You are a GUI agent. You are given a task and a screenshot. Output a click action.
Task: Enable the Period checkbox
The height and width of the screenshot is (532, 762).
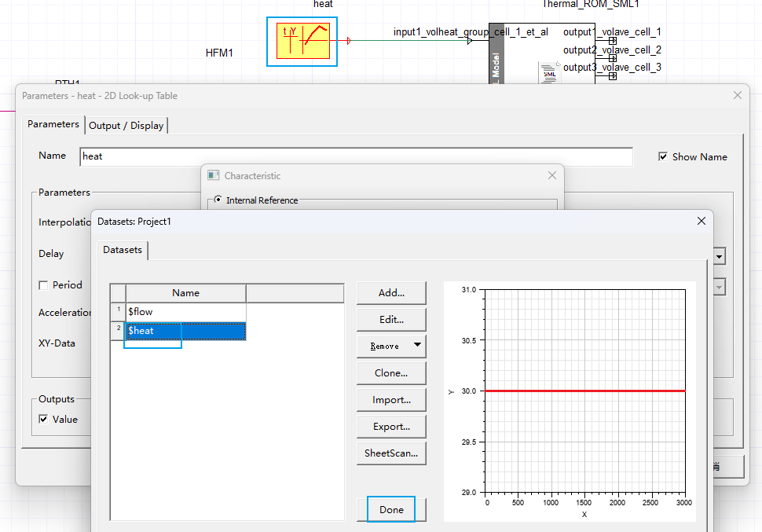pos(44,285)
